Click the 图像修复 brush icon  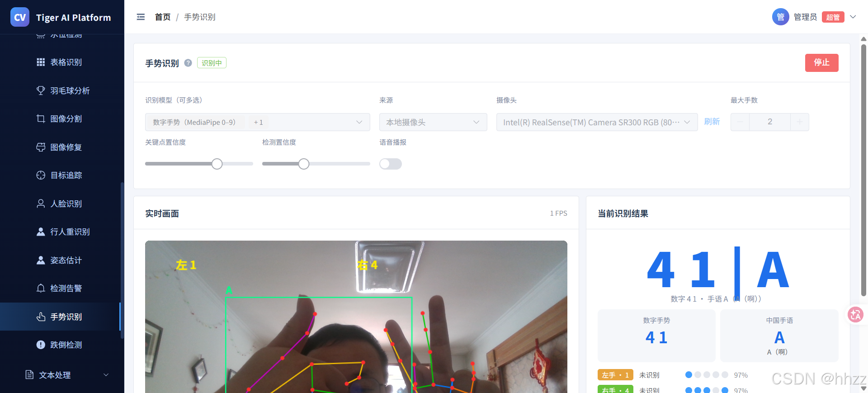click(41, 147)
